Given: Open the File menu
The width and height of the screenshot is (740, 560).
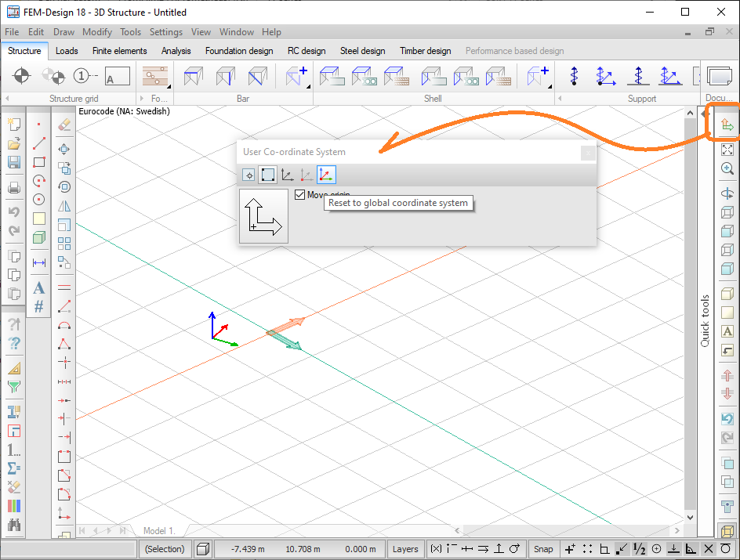Looking at the screenshot, I should pyautogui.click(x=12, y=32).
